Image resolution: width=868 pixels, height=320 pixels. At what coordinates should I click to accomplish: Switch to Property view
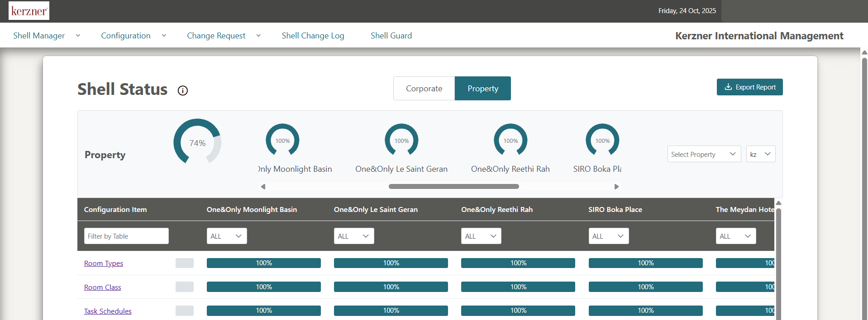[x=482, y=89]
